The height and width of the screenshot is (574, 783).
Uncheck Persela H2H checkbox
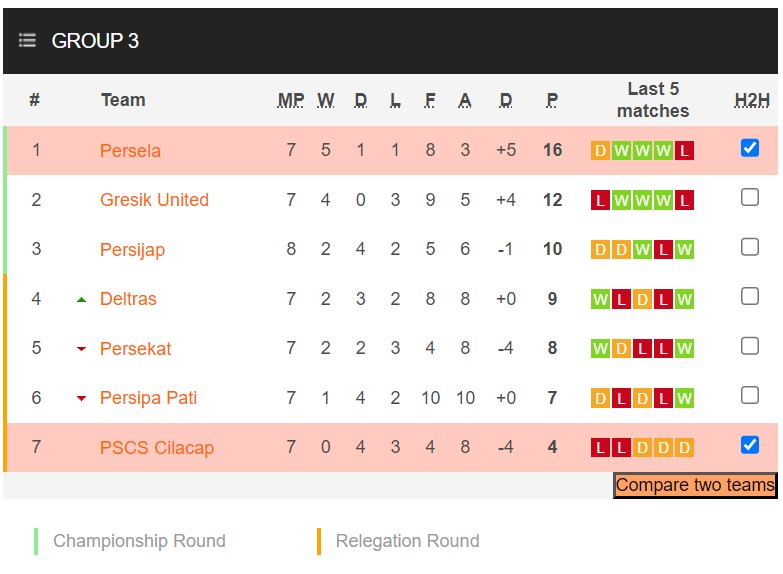[x=750, y=148]
